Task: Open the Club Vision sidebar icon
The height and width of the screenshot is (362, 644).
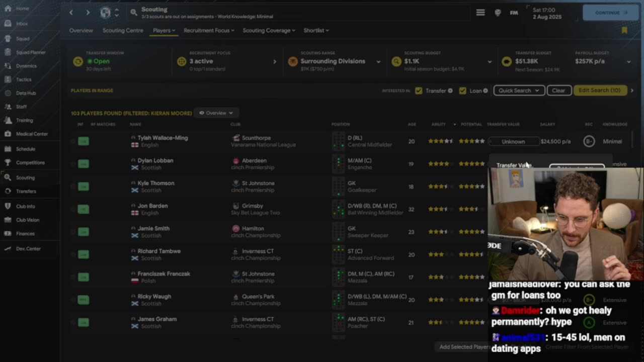Action: tap(8, 220)
